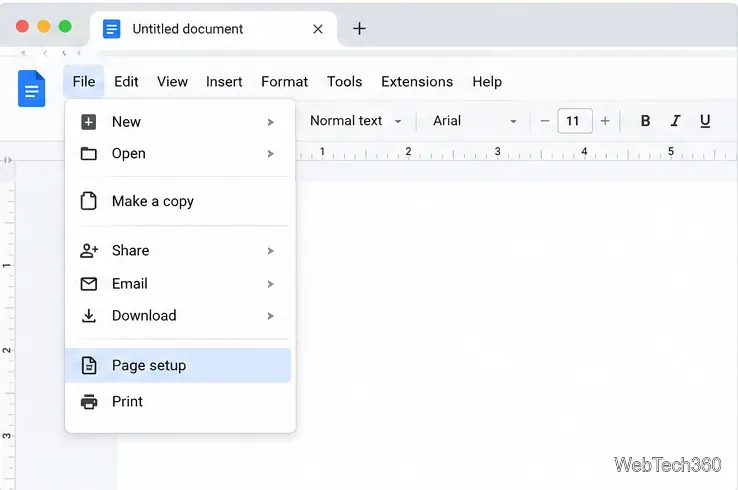Expand the Share submenu arrow
Viewport: 738px width, 490px height.
coord(271,251)
